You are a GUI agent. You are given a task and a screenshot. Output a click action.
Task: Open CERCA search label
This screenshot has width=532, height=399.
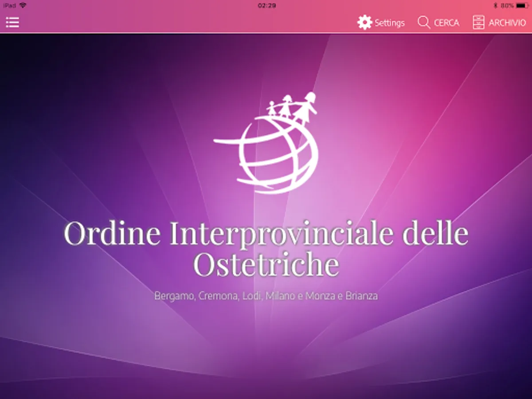click(x=446, y=23)
